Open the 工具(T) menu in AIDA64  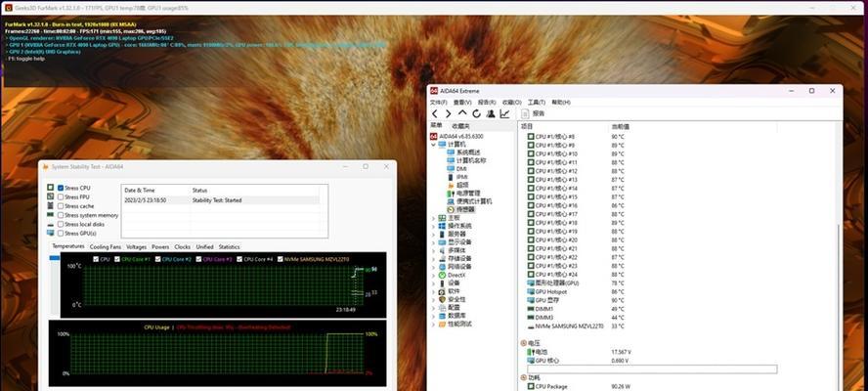537,103
